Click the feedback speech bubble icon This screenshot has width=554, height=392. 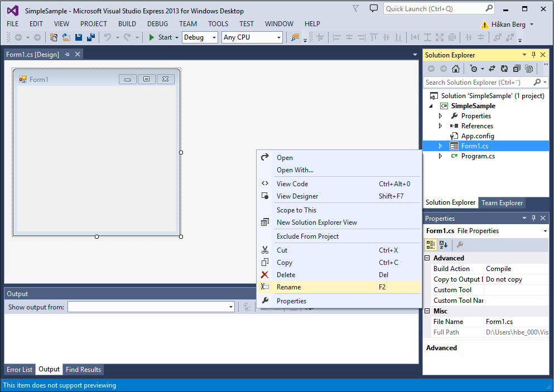pos(373,8)
